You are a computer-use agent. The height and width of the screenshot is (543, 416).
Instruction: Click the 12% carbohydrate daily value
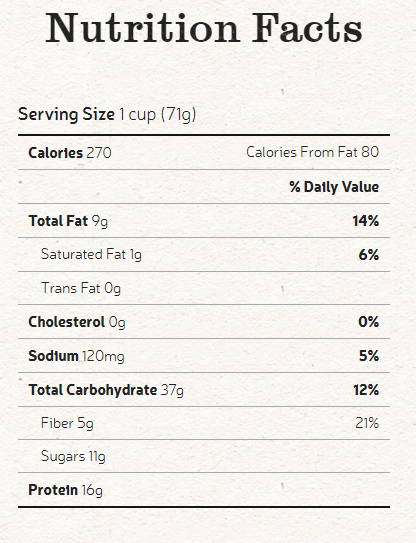[366, 390]
